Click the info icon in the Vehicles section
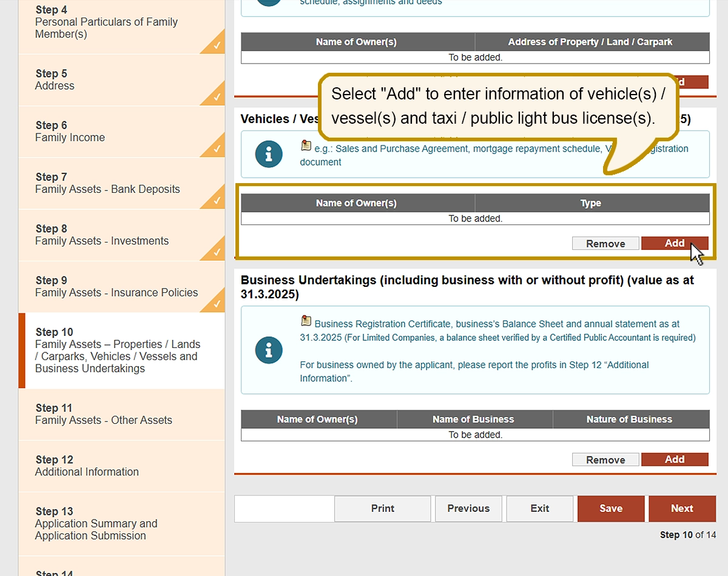Screen dimensions: 728x576 269,155
